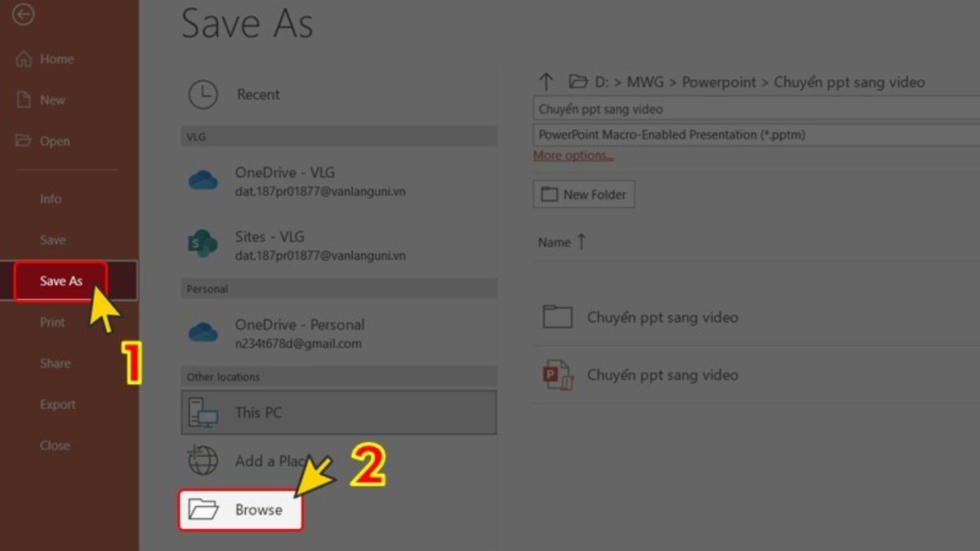Open the file type dropdown (*.pptm)
This screenshot has width=980, height=551.
pyautogui.click(x=755, y=135)
